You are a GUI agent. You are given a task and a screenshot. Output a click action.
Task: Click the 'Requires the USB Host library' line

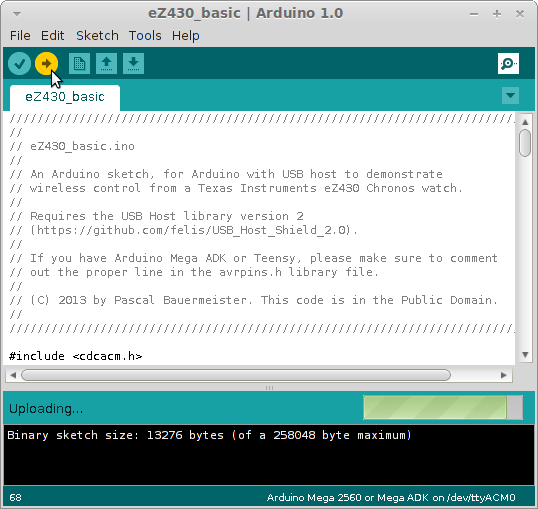pos(156,216)
